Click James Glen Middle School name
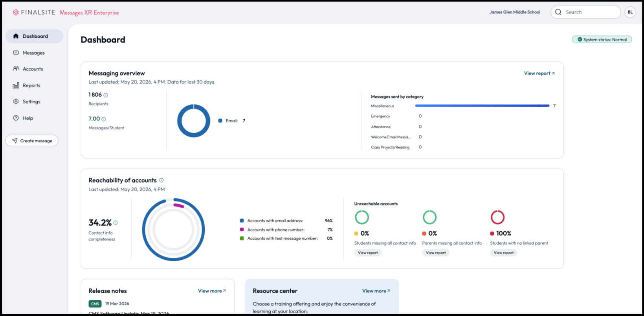 [x=515, y=12]
